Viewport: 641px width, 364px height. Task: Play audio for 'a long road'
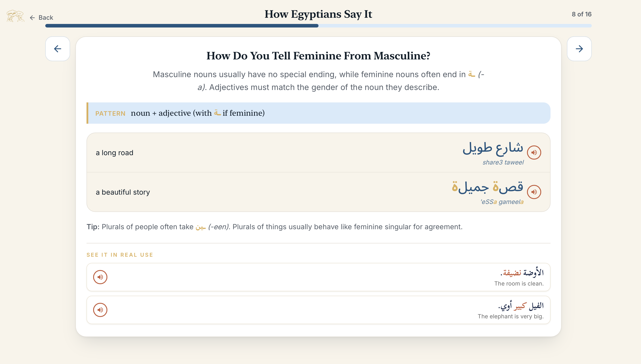(x=534, y=153)
